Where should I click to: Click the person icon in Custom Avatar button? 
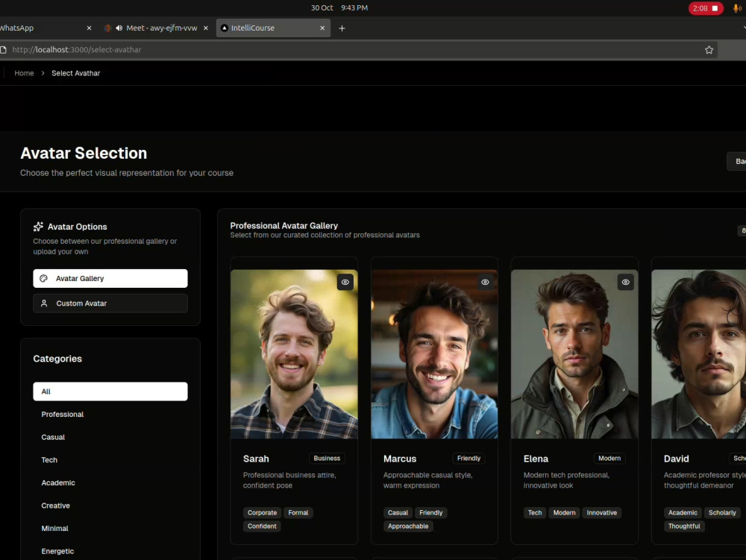point(44,303)
